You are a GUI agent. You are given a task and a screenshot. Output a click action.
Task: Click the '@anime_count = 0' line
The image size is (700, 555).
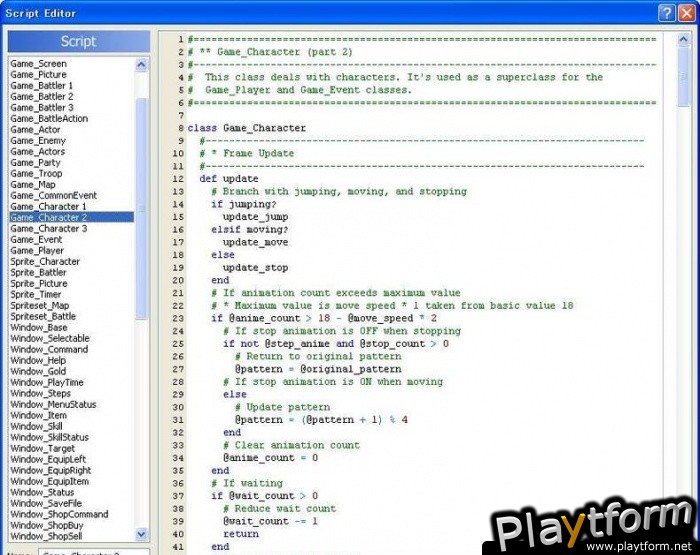coord(271,458)
